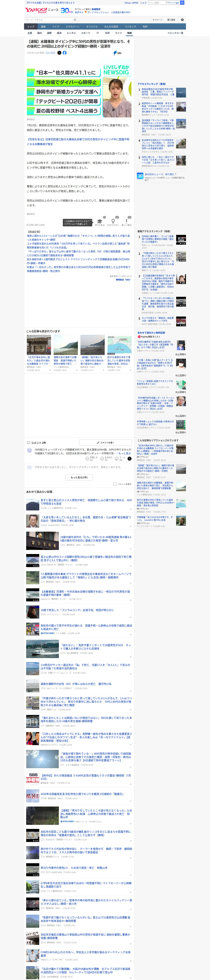Screen dimensions: 210x980
Task: Click the '新しい視点' exclamation reaction
Action: point(127,222)
